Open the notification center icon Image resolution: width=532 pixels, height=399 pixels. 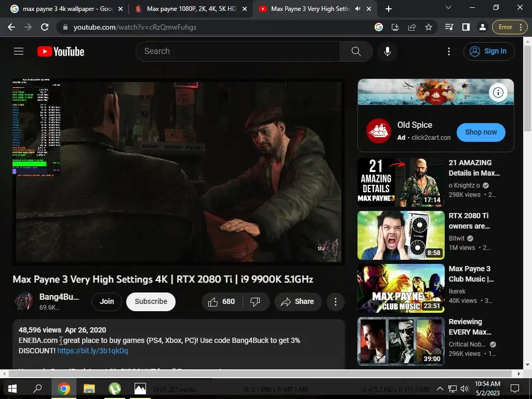tap(515, 389)
